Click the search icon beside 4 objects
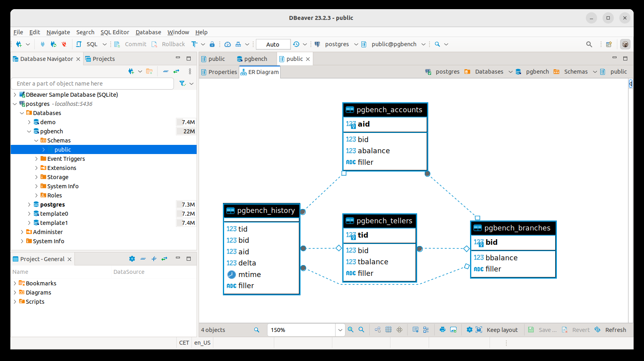Screen dimensions: 644x361 257,330
